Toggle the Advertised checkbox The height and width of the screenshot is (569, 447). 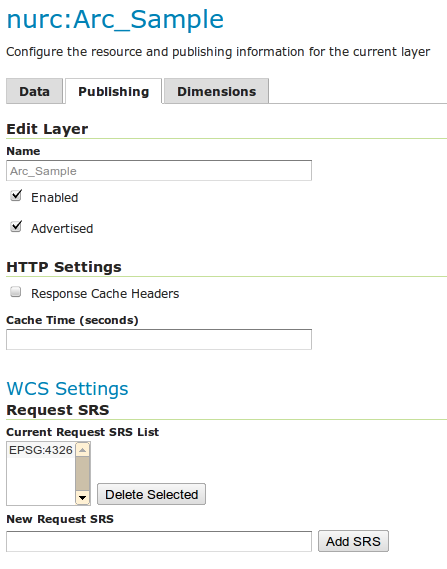pos(16,227)
